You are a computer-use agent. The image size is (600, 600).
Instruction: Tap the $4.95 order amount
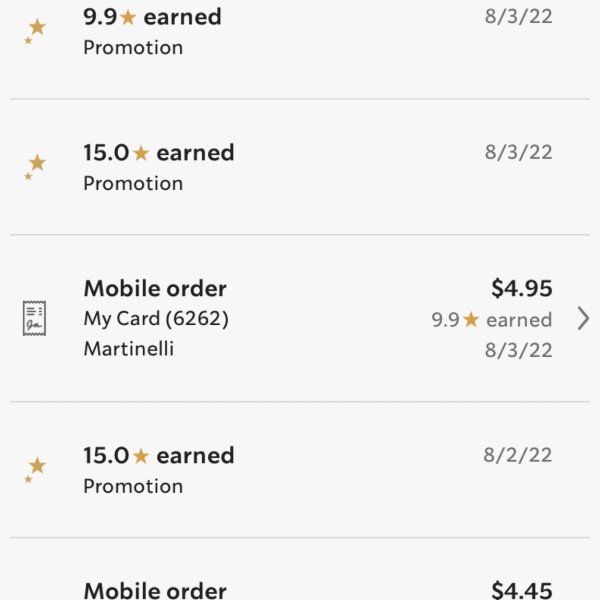point(522,288)
